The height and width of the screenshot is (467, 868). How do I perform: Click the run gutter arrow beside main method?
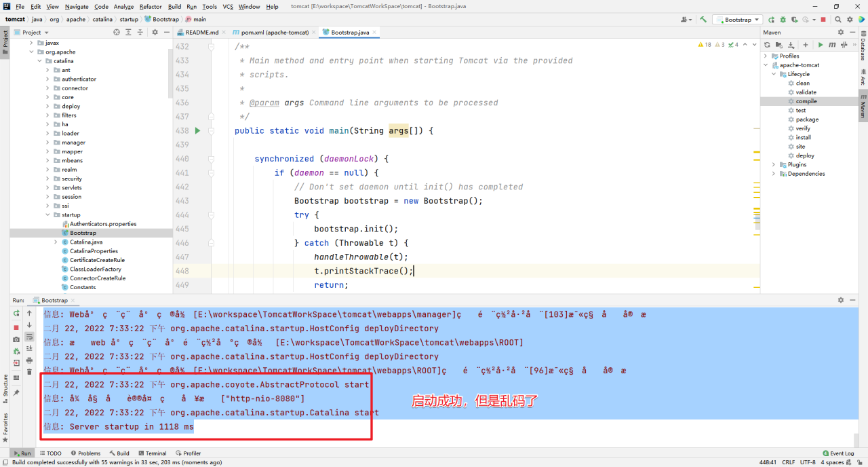coord(198,130)
